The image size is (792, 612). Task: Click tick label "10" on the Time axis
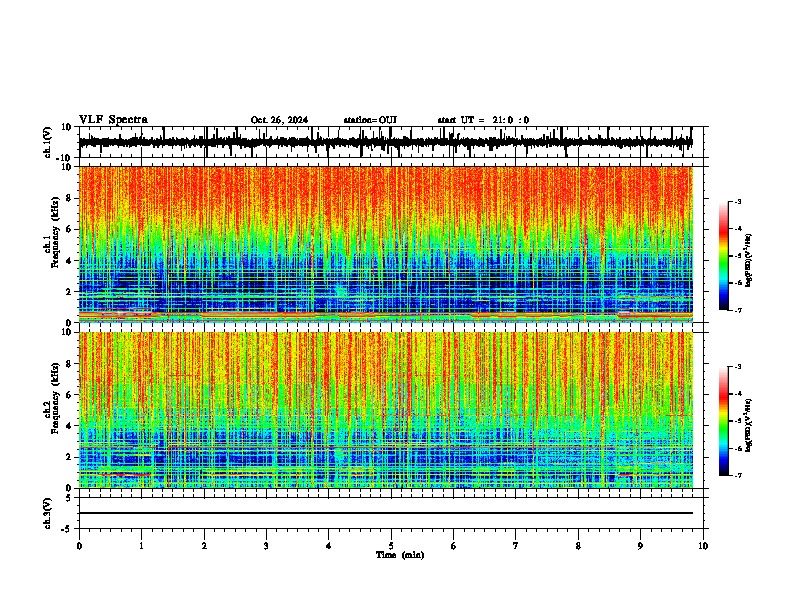[x=703, y=546]
